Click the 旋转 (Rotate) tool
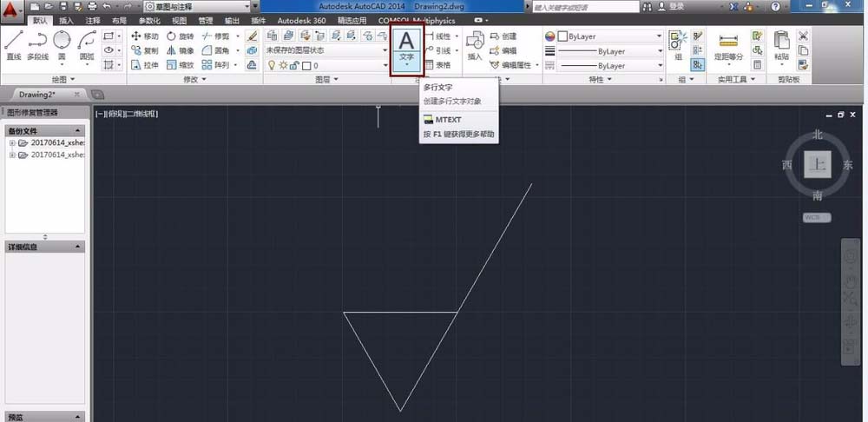Viewport: 868px width, 422px height. (180, 36)
